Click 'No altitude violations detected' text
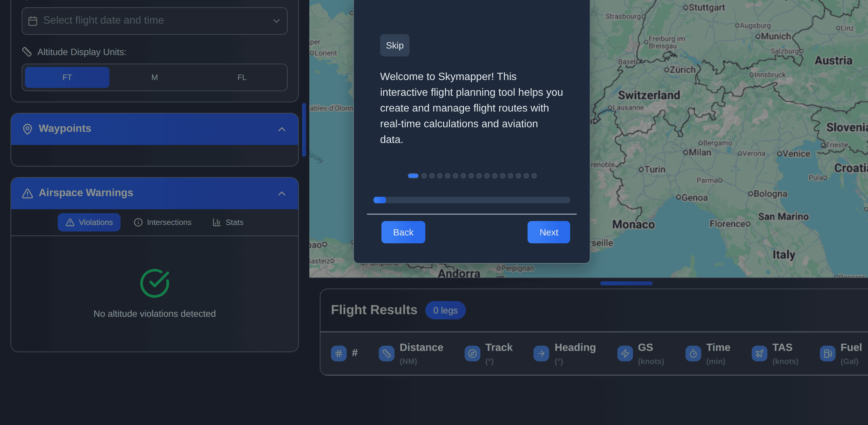868x425 pixels. 155,314
